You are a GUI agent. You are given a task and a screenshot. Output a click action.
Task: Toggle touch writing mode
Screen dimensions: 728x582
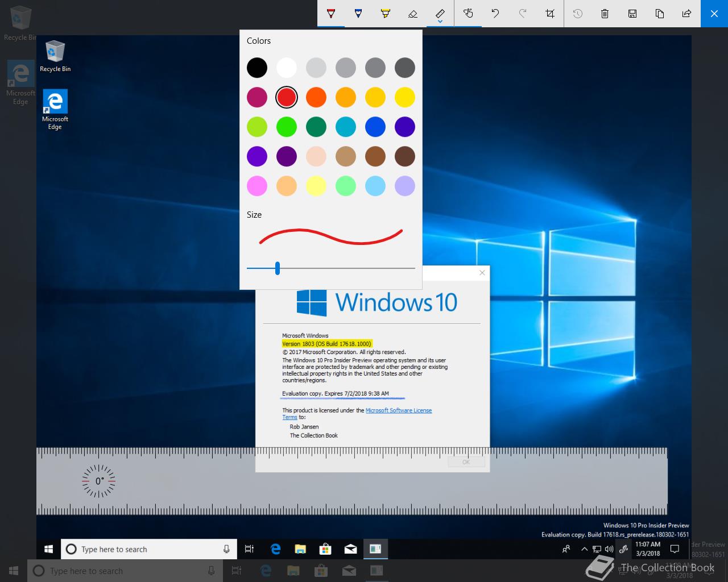coord(468,13)
